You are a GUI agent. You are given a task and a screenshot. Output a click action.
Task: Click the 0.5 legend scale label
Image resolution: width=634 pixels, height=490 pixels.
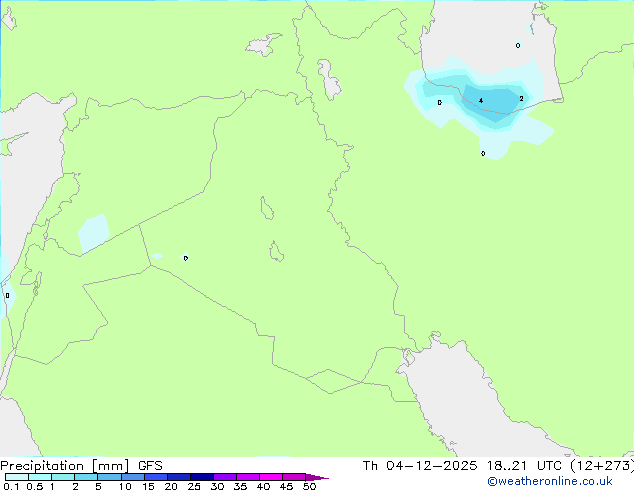[x=35, y=486]
